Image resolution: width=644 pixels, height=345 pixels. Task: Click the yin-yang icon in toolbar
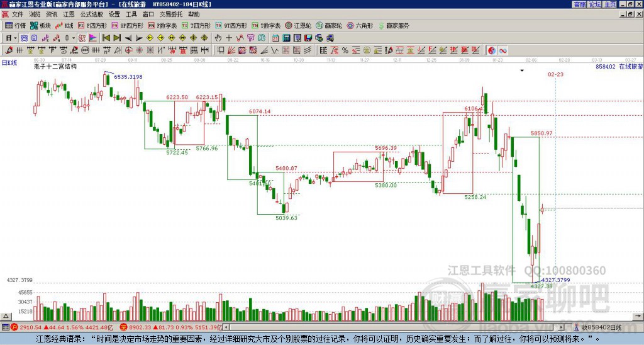(x=492, y=50)
